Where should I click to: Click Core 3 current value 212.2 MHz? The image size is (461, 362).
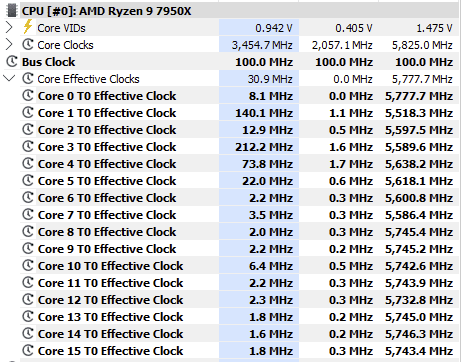(x=264, y=147)
